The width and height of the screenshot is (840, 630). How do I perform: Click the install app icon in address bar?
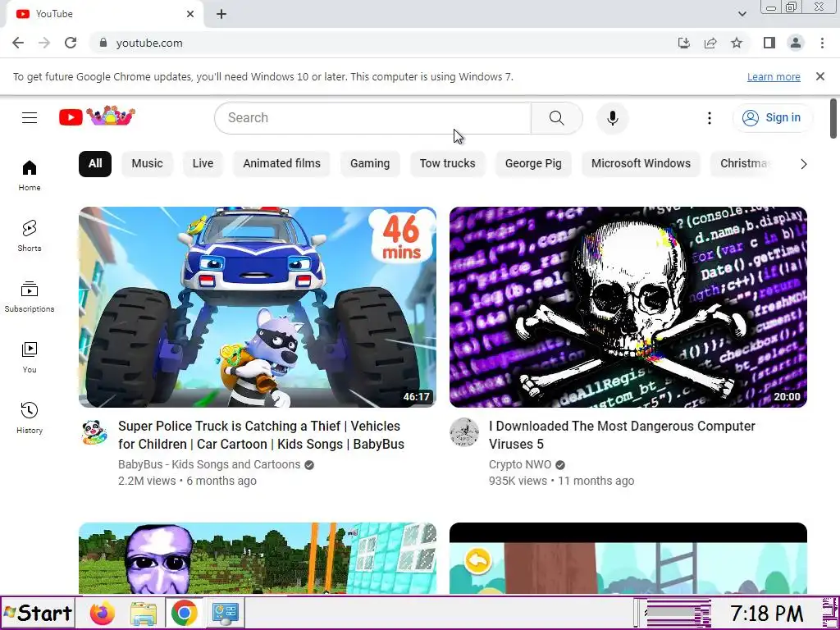click(684, 43)
